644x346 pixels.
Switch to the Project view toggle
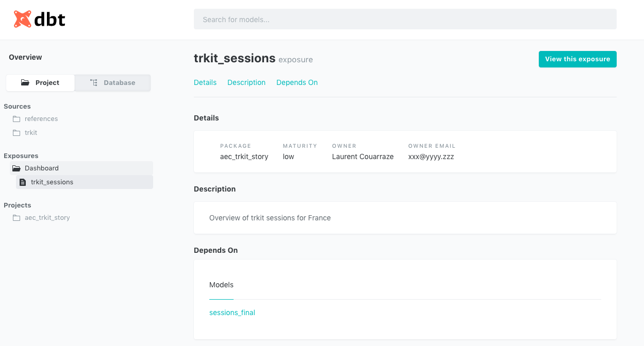41,83
